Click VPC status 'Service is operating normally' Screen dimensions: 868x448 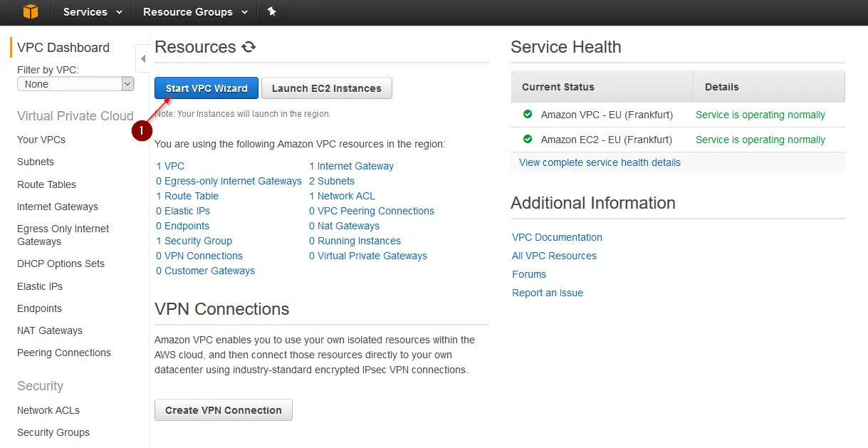tap(760, 115)
